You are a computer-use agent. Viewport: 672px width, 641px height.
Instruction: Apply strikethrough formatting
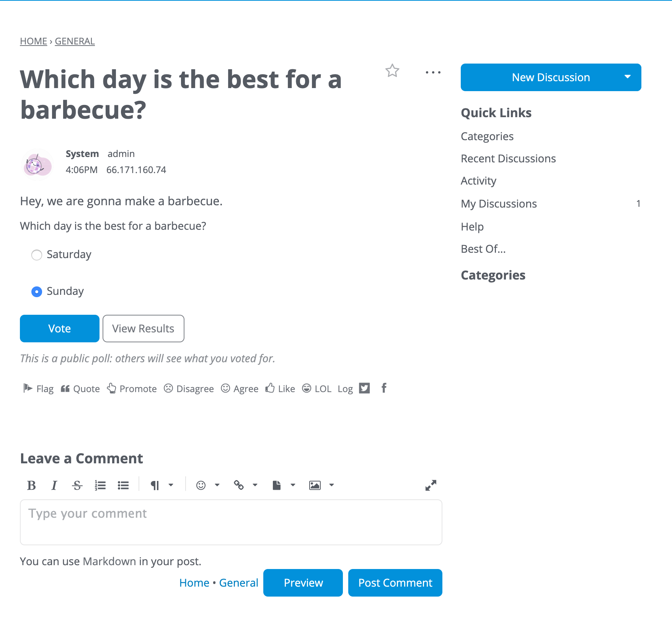(x=77, y=485)
